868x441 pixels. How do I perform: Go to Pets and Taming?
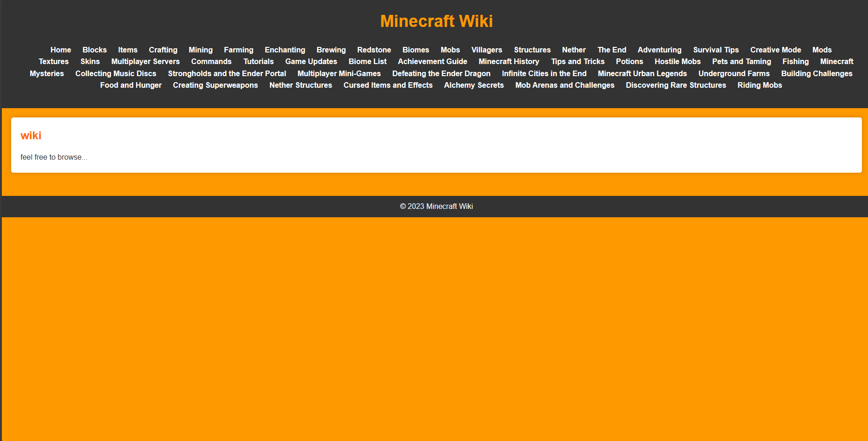tap(742, 61)
